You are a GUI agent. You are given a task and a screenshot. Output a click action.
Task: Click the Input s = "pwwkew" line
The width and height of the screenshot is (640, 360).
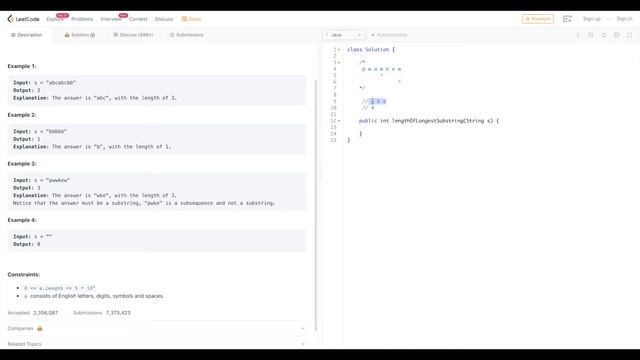pyautogui.click(x=42, y=180)
